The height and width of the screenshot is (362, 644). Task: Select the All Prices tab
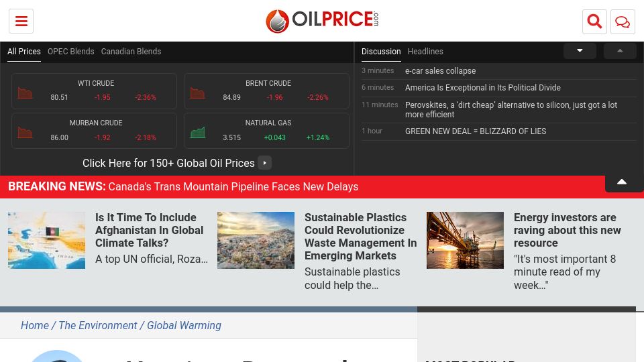coord(24,52)
